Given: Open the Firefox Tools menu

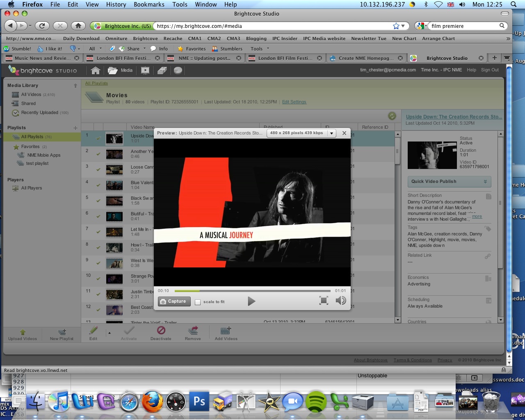Looking at the screenshot, I should point(180,5).
